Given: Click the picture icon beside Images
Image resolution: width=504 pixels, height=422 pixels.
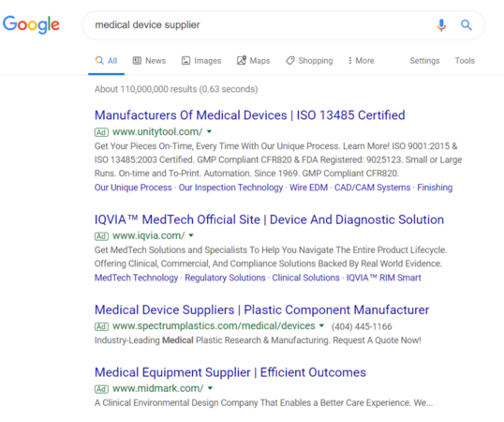Looking at the screenshot, I should [185, 60].
